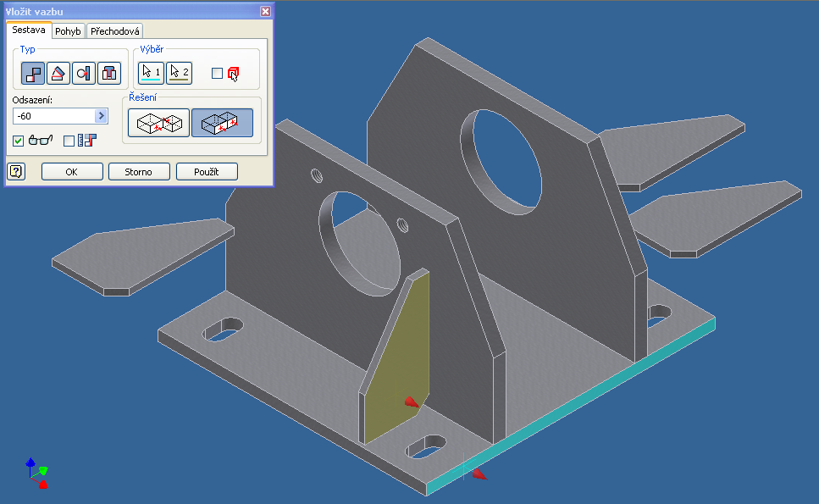Open help with the question mark icon
Screen dimensions: 819x504
point(16,172)
